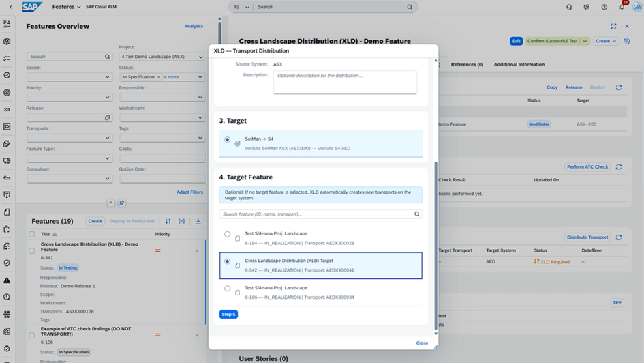Viewport: 644px width, 363px height.
Task: Open the help question mark icon
Action: point(604,7)
